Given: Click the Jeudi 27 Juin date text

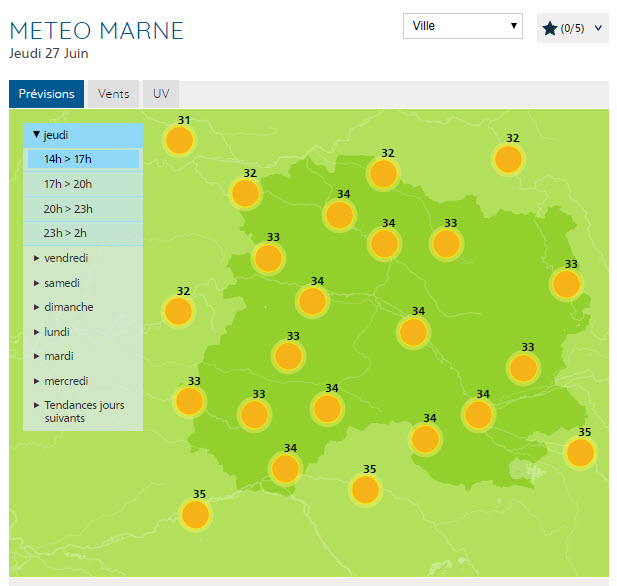Looking at the screenshot, I should [49, 54].
